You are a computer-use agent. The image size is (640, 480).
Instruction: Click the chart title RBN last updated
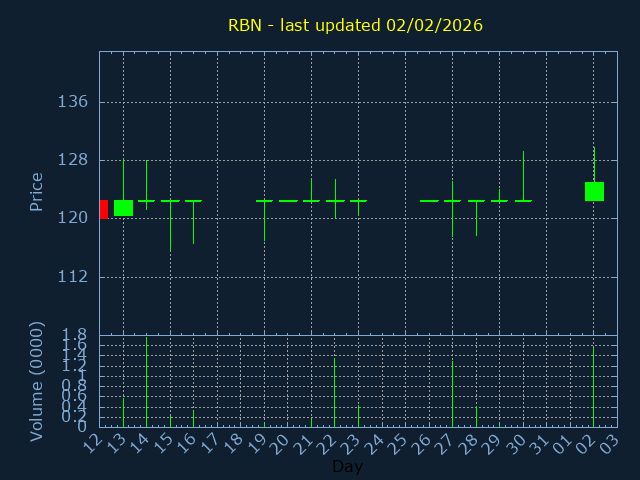[355, 25]
